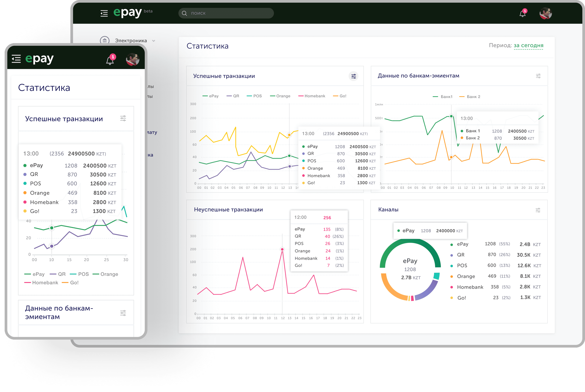This screenshot has width=585, height=392.
Task: Open mobile hamburger menu icon
Action: (x=16, y=59)
